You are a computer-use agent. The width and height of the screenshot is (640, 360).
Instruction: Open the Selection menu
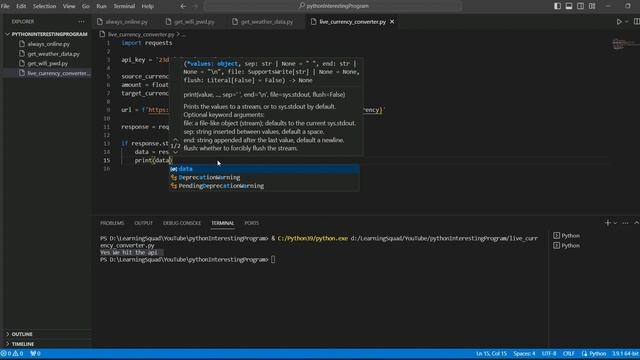pos(44,6)
